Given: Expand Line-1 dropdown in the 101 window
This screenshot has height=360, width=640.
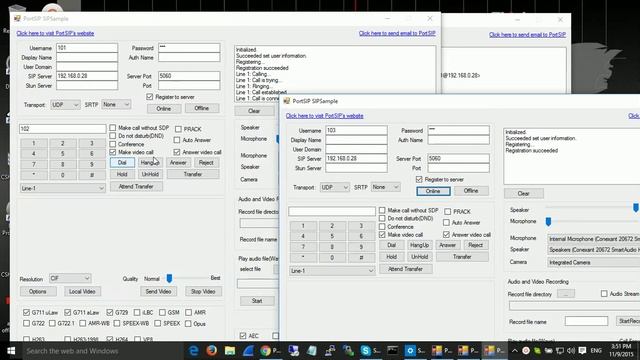Looking at the screenshot, I should 62,188.
